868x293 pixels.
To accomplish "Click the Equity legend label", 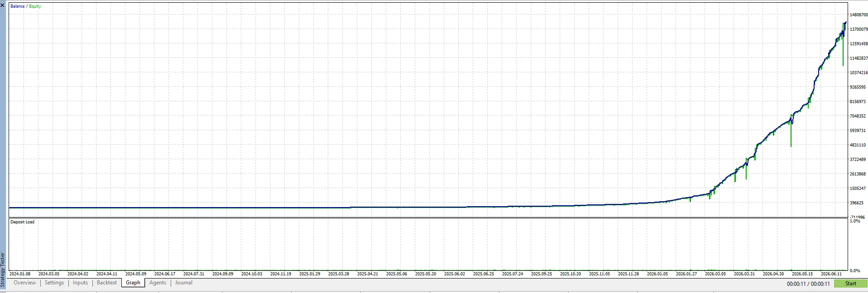I will 35,6.
